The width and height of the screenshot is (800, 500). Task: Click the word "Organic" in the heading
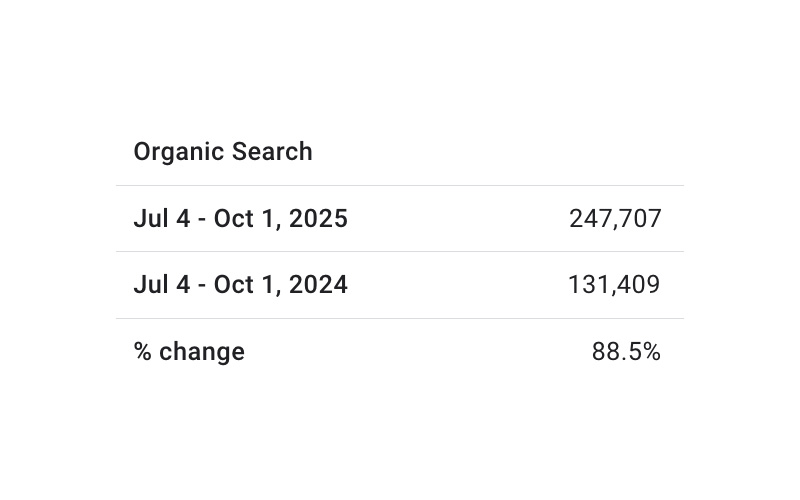[x=178, y=152]
